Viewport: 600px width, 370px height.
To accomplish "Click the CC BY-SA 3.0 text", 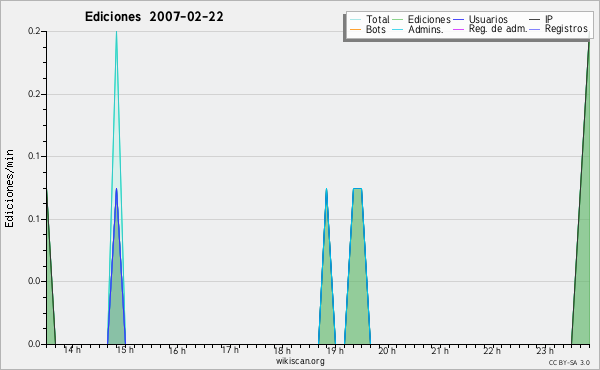I will coord(569,362).
